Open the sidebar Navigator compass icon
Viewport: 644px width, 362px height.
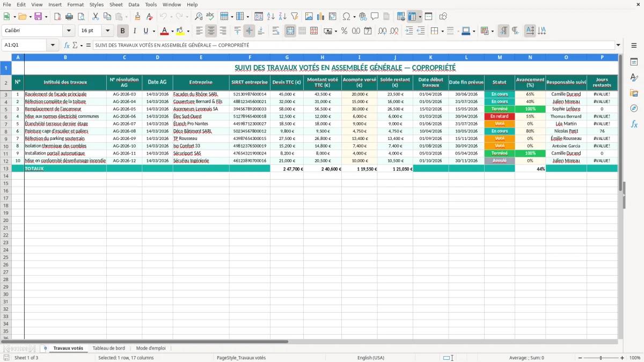point(634,108)
